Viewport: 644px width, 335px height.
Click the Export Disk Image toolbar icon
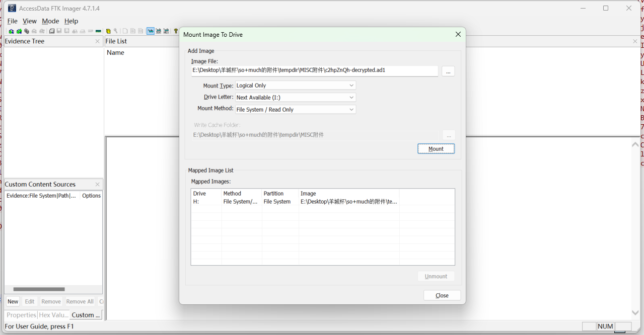[59, 31]
